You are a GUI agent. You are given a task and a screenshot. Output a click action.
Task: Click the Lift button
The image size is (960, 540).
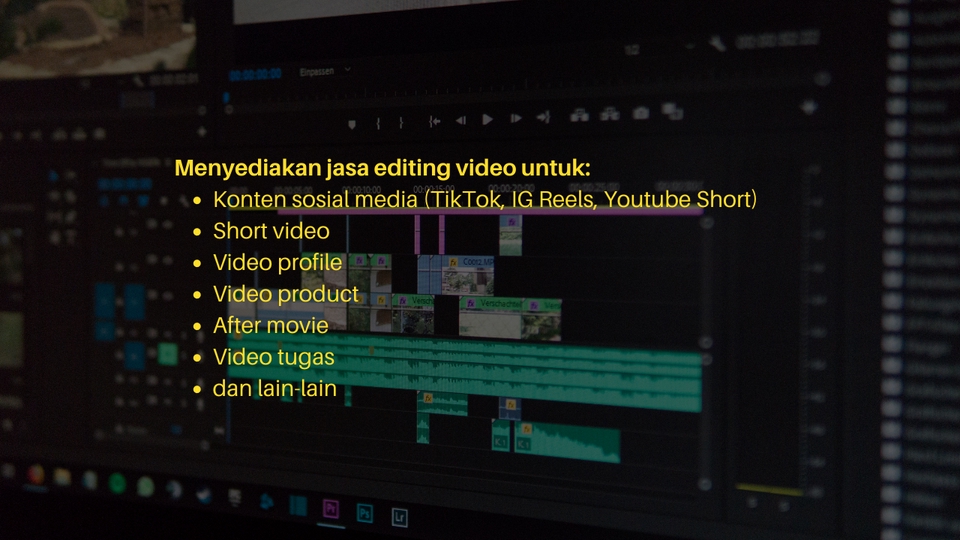coord(579,114)
